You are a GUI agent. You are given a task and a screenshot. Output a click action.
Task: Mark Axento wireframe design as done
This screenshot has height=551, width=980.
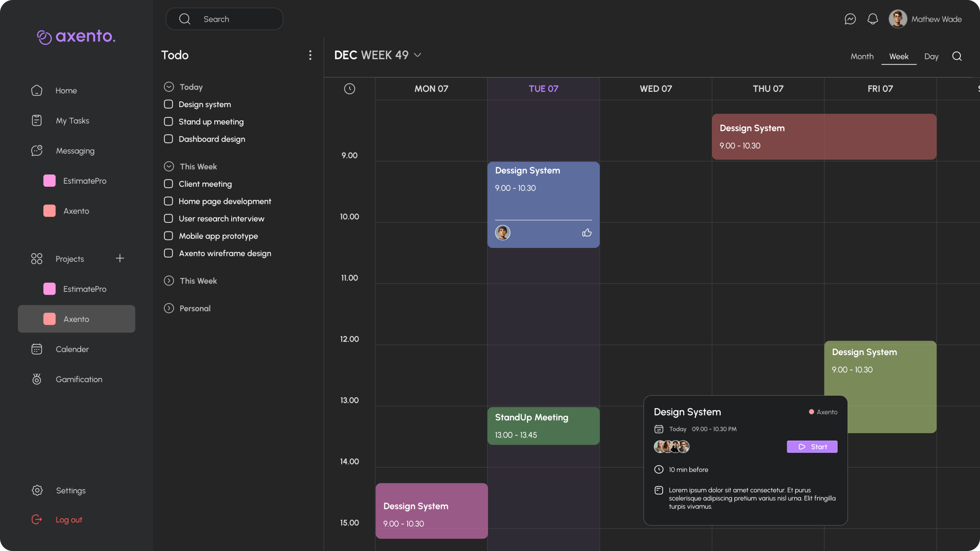[x=168, y=253]
